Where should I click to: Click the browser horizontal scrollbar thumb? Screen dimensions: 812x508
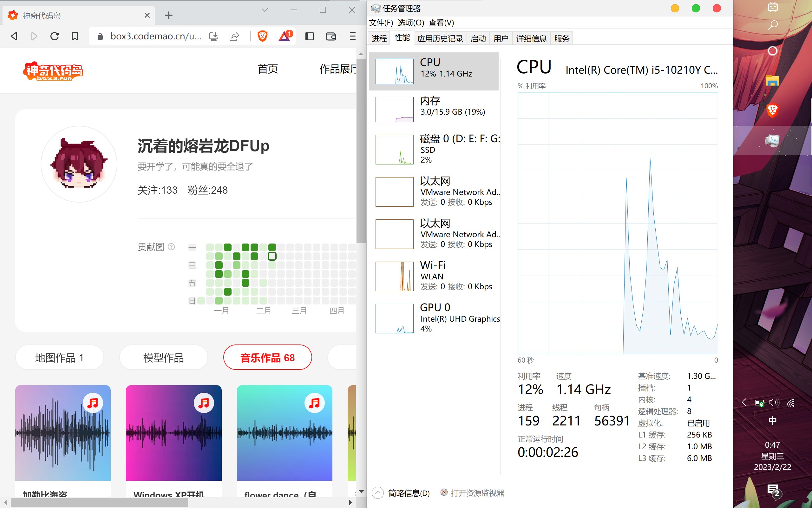(99, 503)
